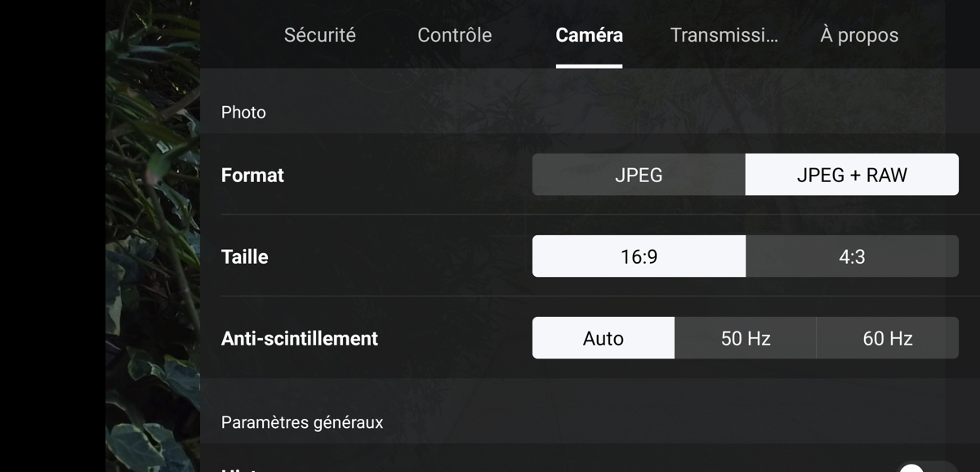
Task: Set anti-scintillement to Auto
Action: coord(604,338)
